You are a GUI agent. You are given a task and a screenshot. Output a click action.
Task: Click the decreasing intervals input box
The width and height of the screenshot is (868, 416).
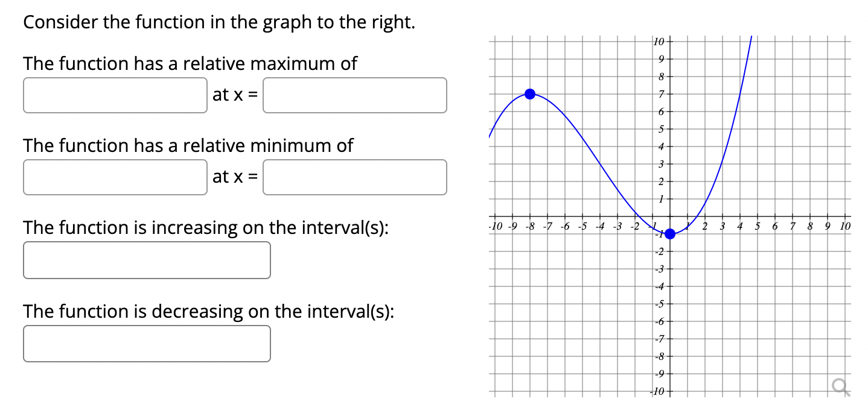tap(146, 343)
